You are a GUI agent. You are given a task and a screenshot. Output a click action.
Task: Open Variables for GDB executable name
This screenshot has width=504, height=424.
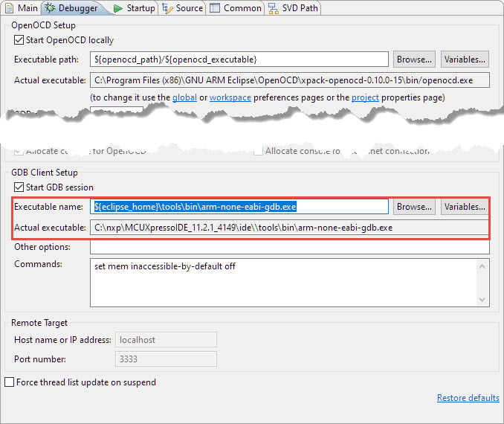465,207
